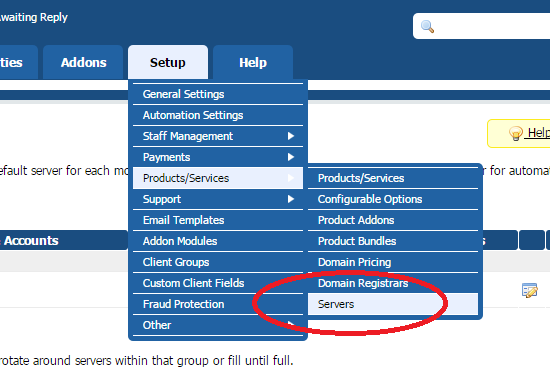This screenshot has height=370, width=550.
Task: Open the Help tab
Action: [253, 62]
